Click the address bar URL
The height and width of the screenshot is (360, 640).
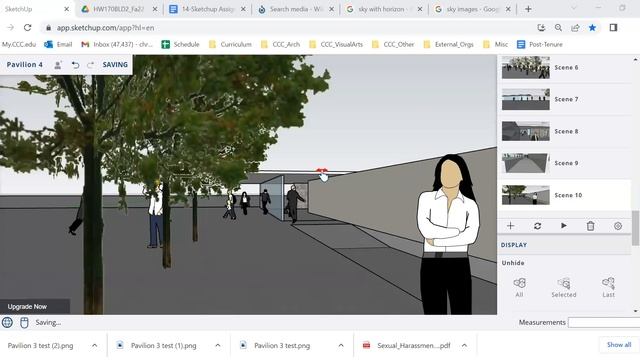pyautogui.click(x=105, y=28)
